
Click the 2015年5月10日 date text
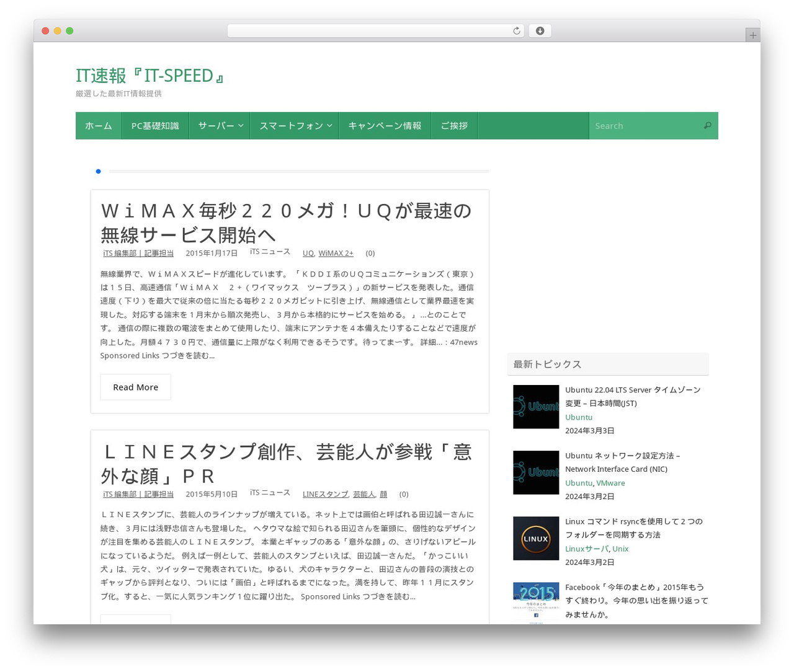click(x=212, y=494)
